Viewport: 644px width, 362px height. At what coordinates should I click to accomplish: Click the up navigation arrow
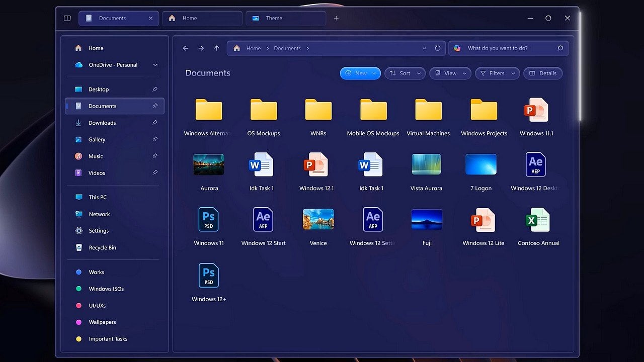pos(216,48)
